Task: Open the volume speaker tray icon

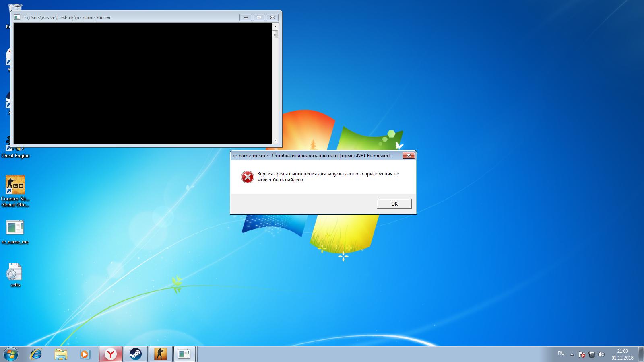Action: point(601,354)
